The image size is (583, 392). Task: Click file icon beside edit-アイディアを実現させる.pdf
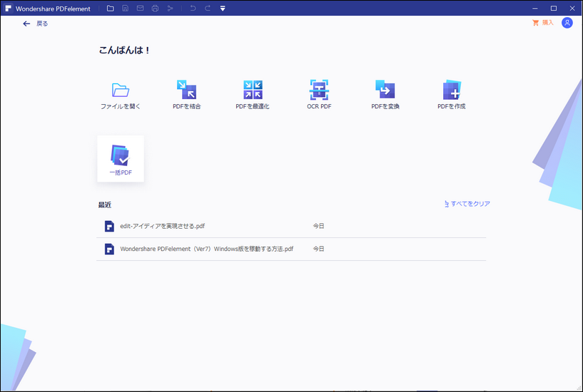pos(109,226)
